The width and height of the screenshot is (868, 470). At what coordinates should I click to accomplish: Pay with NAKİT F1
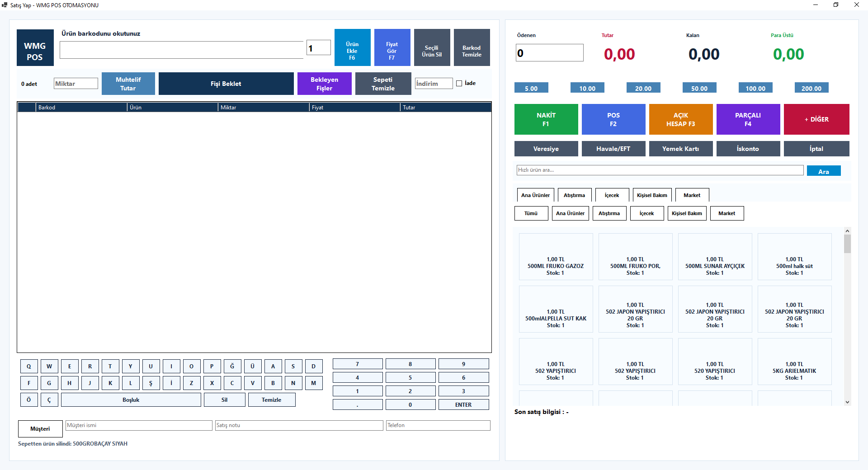pos(546,119)
